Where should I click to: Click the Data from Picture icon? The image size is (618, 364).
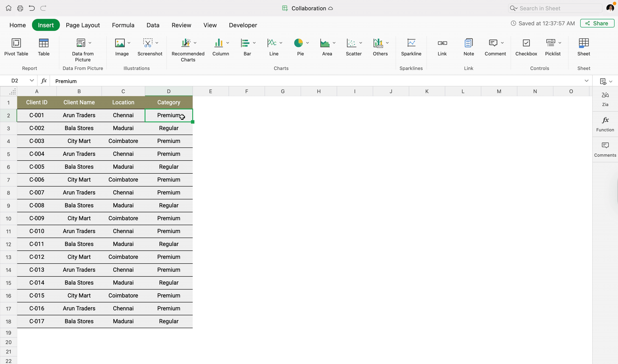tap(81, 43)
